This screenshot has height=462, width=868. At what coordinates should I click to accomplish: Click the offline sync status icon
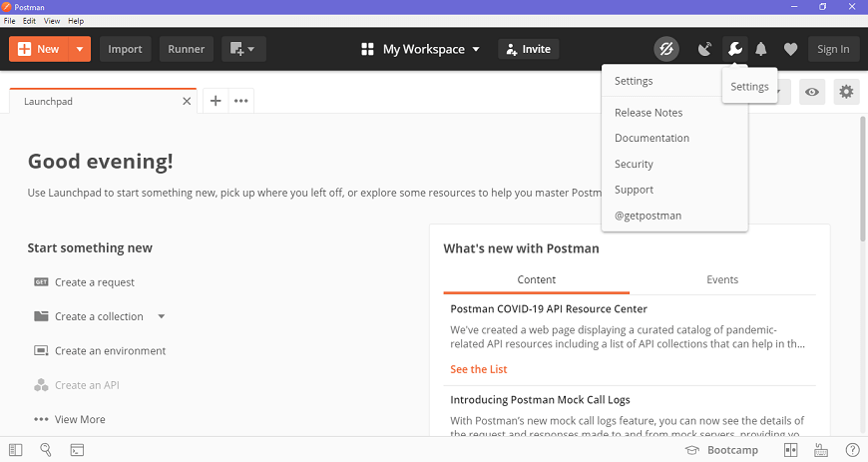pyautogui.click(x=665, y=49)
